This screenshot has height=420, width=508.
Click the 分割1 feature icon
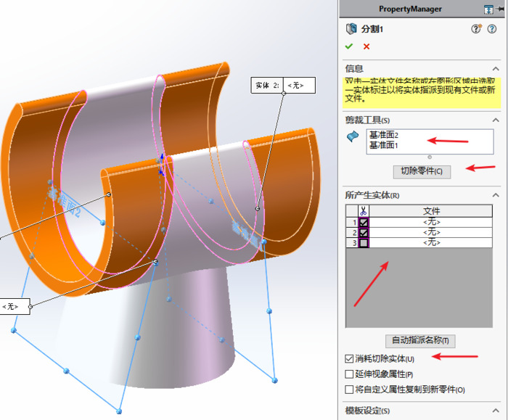[x=351, y=29]
